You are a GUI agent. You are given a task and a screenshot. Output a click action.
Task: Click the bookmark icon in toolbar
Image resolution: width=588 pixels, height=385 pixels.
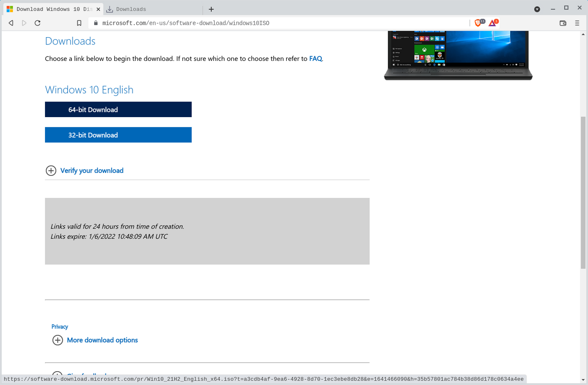click(x=79, y=23)
